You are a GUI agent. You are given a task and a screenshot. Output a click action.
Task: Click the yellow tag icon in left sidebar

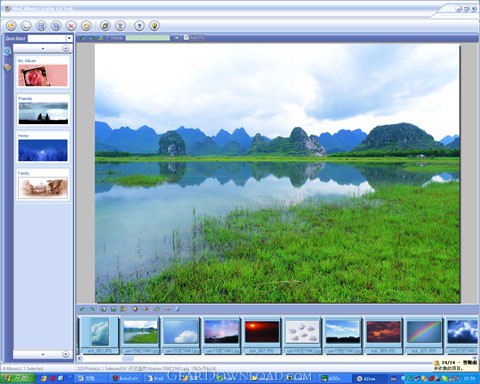click(7, 67)
